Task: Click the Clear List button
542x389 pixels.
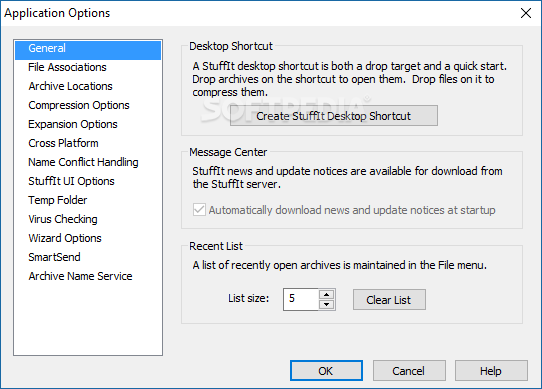Action: point(389,299)
